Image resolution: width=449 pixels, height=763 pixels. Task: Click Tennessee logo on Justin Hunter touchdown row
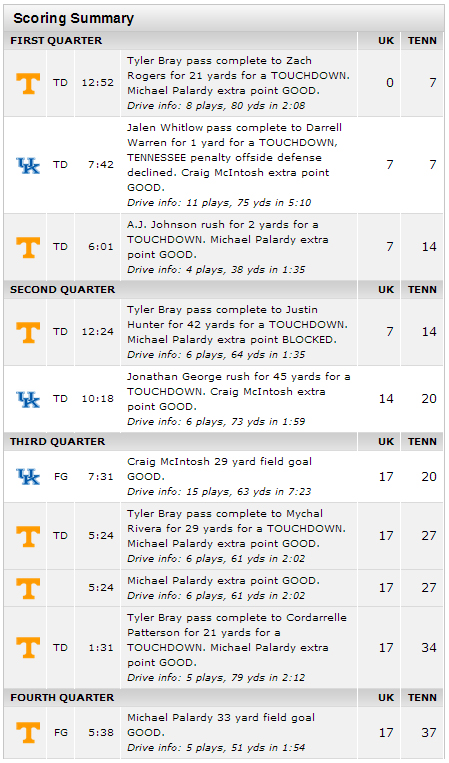(x=28, y=332)
